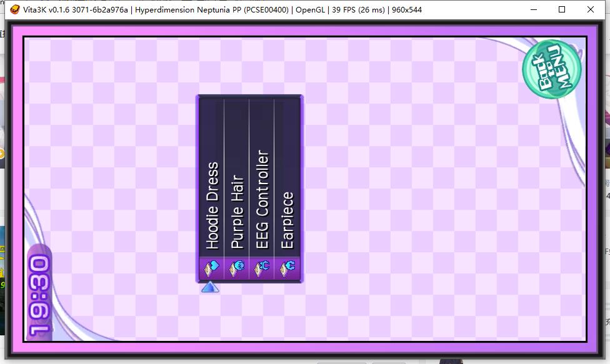
Task: Select the Earpiece crystal item icon
Action: (x=287, y=266)
